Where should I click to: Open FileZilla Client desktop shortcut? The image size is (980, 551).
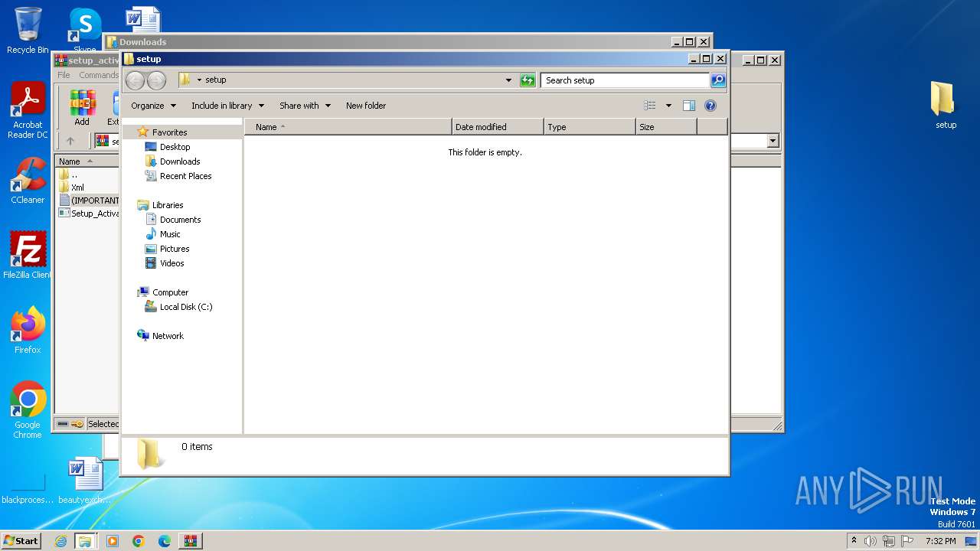tap(28, 256)
